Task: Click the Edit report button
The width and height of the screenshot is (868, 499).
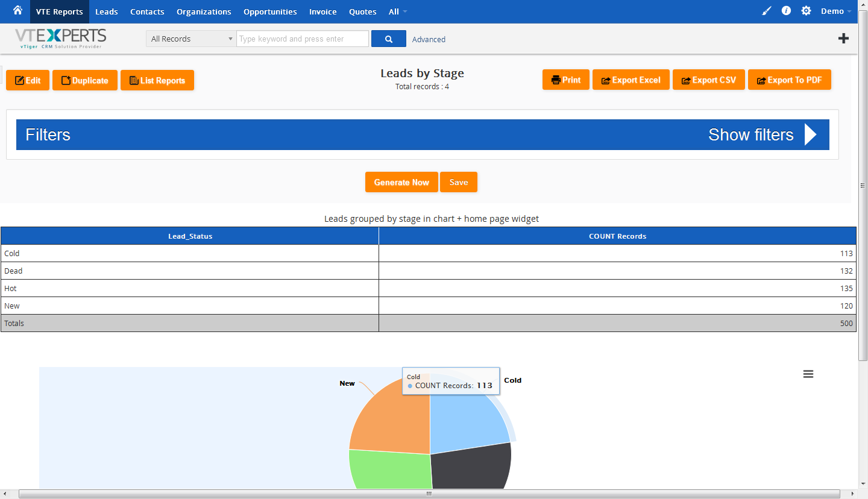Action: click(x=28, y=80)
